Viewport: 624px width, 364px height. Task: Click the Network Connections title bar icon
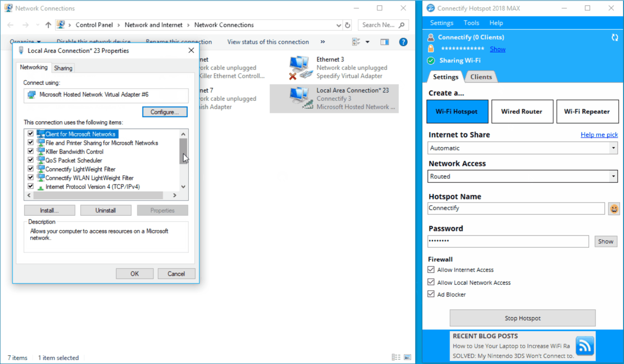[9, 8]
